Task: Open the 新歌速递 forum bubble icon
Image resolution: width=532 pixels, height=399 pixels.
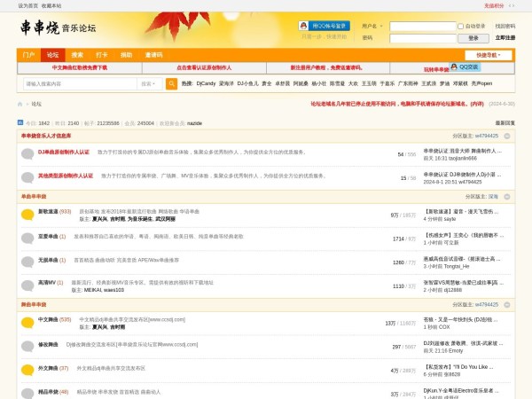Action: pos(27,214)
